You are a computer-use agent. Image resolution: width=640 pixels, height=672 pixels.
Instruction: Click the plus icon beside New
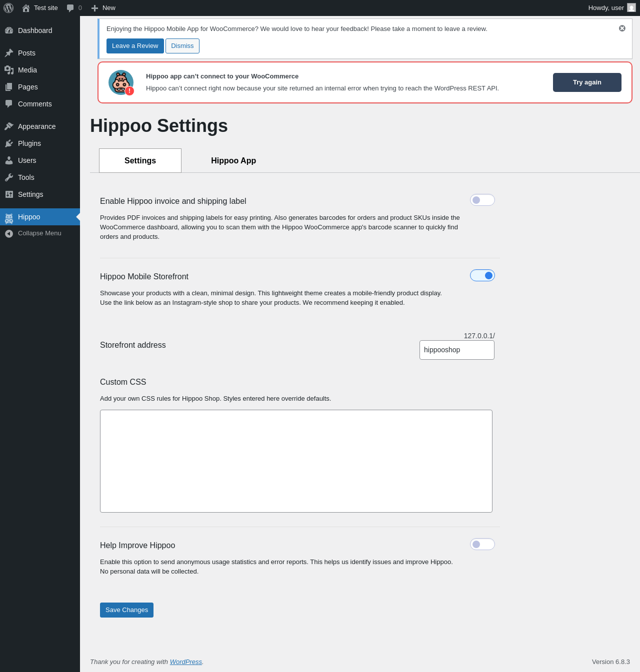pos(94,8)
